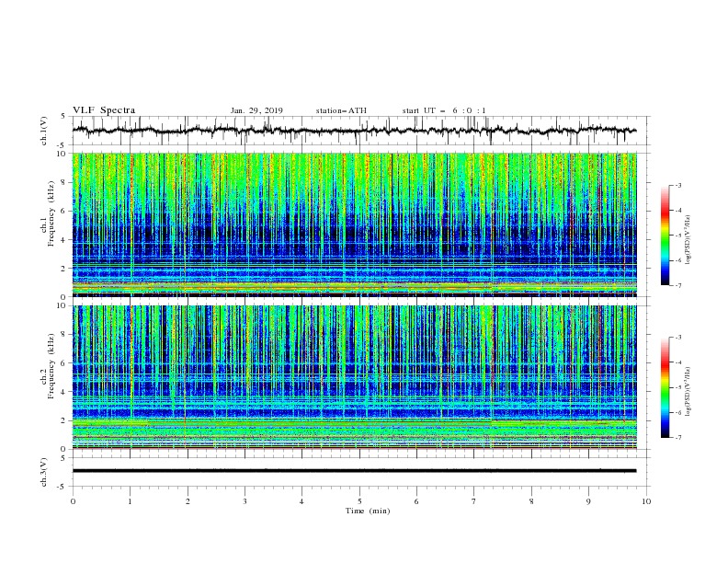Click time axis tick label '6'
Image resolution: width=728 pixels, height=563 pixels.
click(416, 501)
